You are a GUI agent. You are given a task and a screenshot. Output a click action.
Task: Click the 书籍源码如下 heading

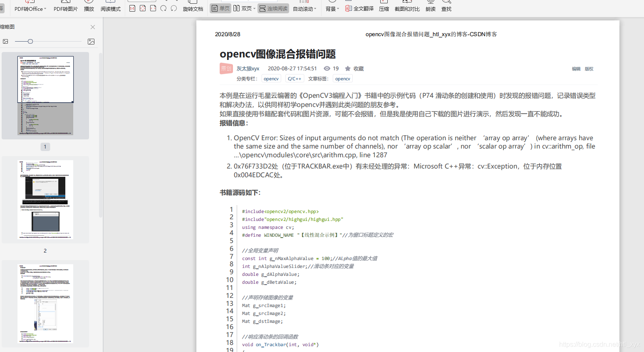click(240, 193)
